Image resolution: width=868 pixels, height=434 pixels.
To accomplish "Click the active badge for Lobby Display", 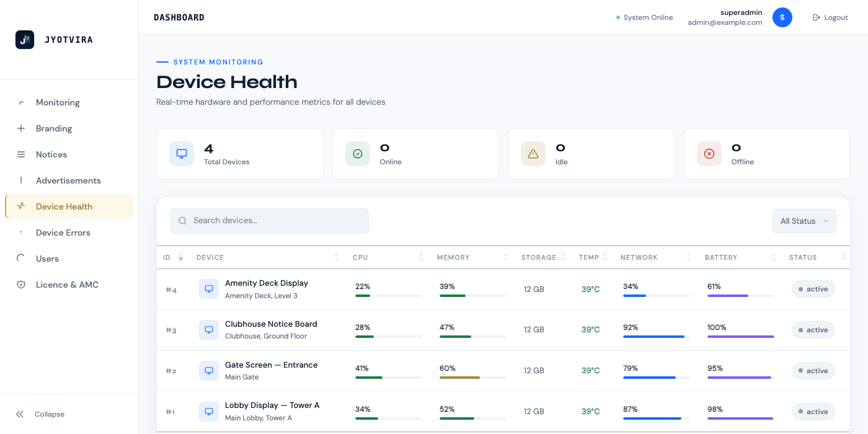I will (x=813, y=412).
